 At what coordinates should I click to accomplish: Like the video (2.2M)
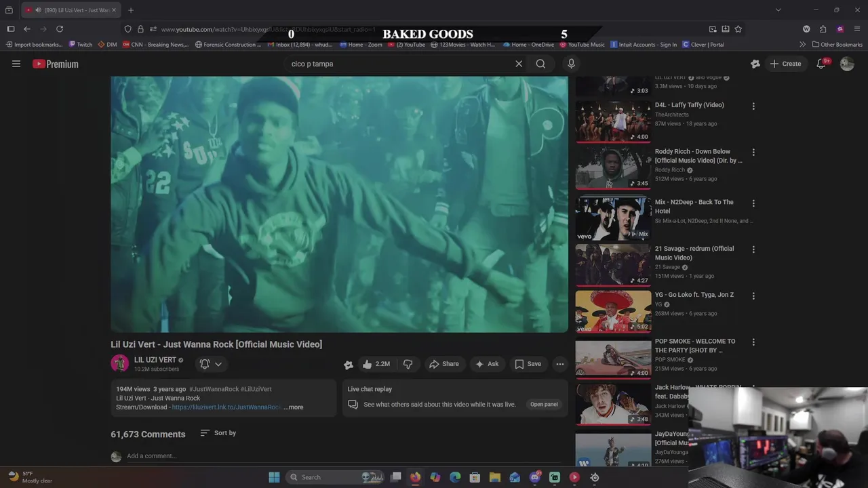[376, 364]
